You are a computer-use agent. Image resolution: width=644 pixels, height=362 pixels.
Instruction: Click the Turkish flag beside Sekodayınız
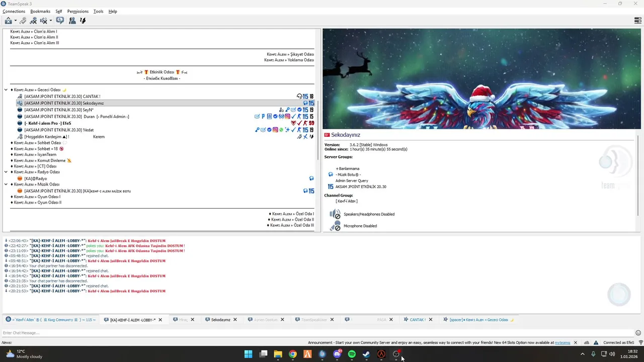[x=327, y=135]
